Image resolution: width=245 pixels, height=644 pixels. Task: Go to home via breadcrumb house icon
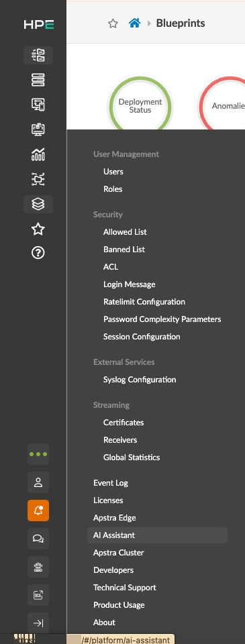click(x=134, y=23)
